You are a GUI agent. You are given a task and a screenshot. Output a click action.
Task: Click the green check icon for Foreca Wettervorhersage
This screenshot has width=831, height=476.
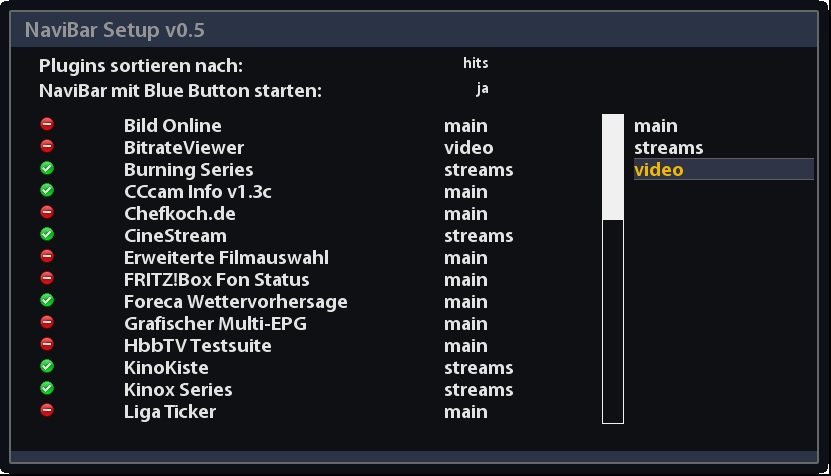[47, 300]
